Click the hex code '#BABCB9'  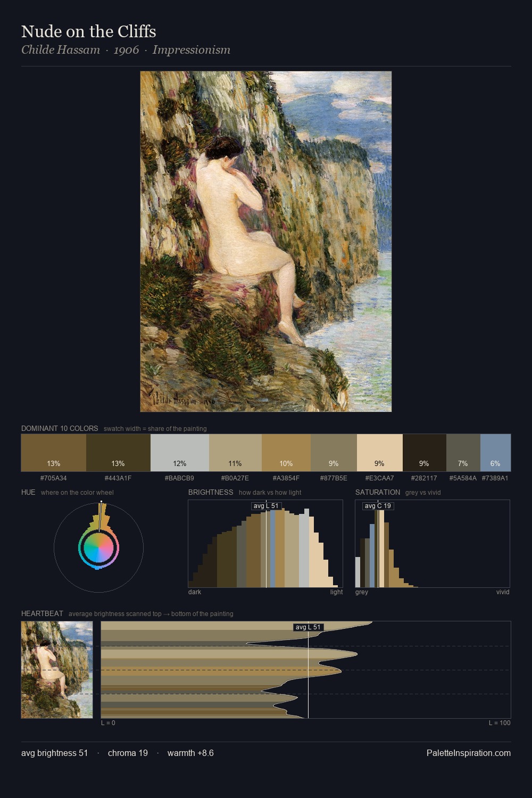(180, 478)
